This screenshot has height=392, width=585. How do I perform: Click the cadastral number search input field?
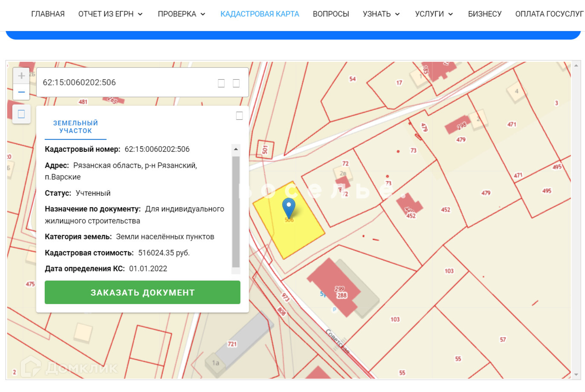pos(126,83)
